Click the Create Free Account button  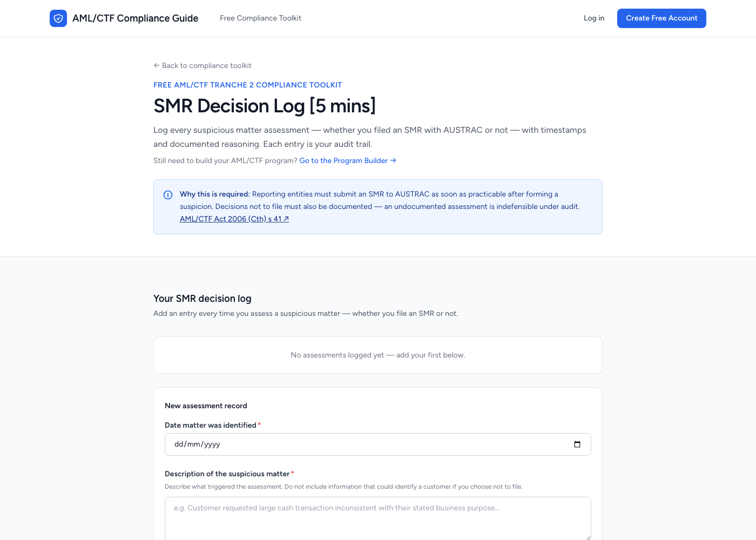pos(661,18)
